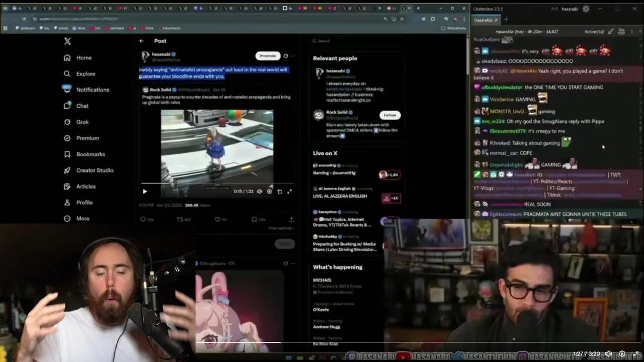Expand the More menu in sidebar
This screenshot has height=362, width=644.
point(76,219)
